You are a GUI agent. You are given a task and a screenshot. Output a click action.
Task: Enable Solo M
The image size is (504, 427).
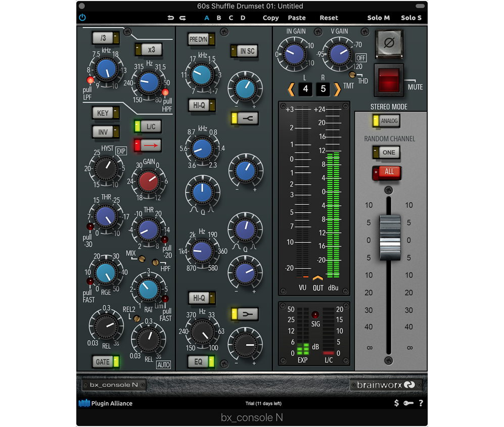(378, 18)
